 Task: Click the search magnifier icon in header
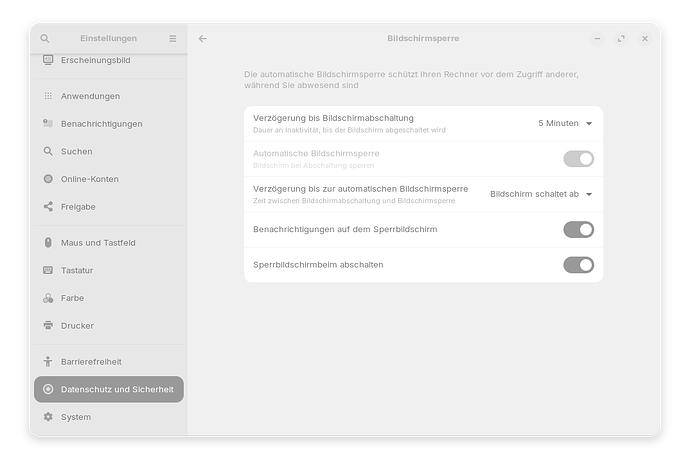pos(44,39)
